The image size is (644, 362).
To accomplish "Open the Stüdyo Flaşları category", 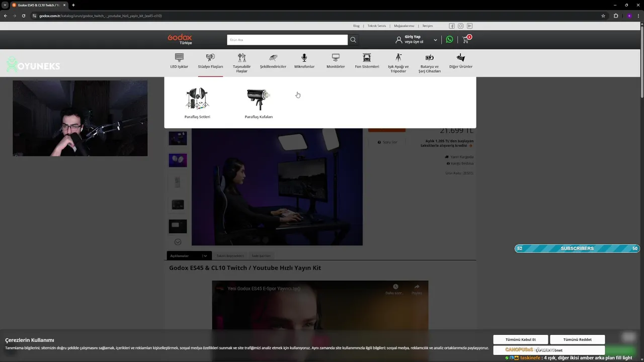I will (x=210, y=61).
